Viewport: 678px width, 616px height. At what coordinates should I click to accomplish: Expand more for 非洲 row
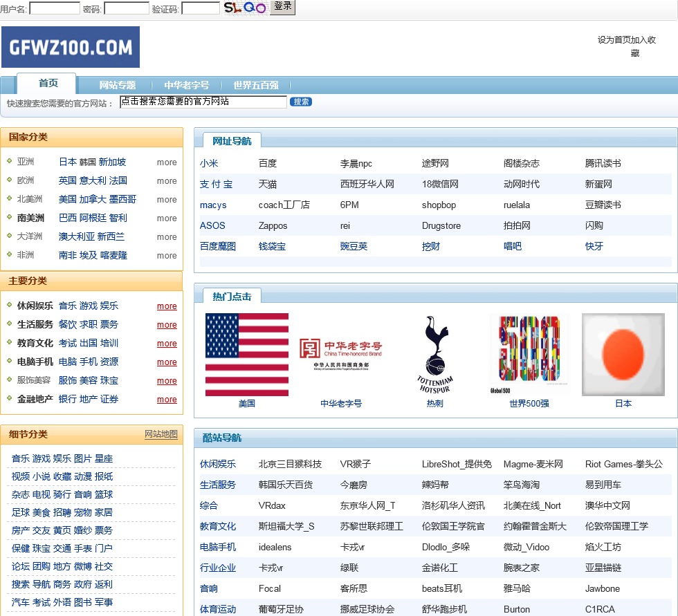pyautogui.click(x=167, y=255)
